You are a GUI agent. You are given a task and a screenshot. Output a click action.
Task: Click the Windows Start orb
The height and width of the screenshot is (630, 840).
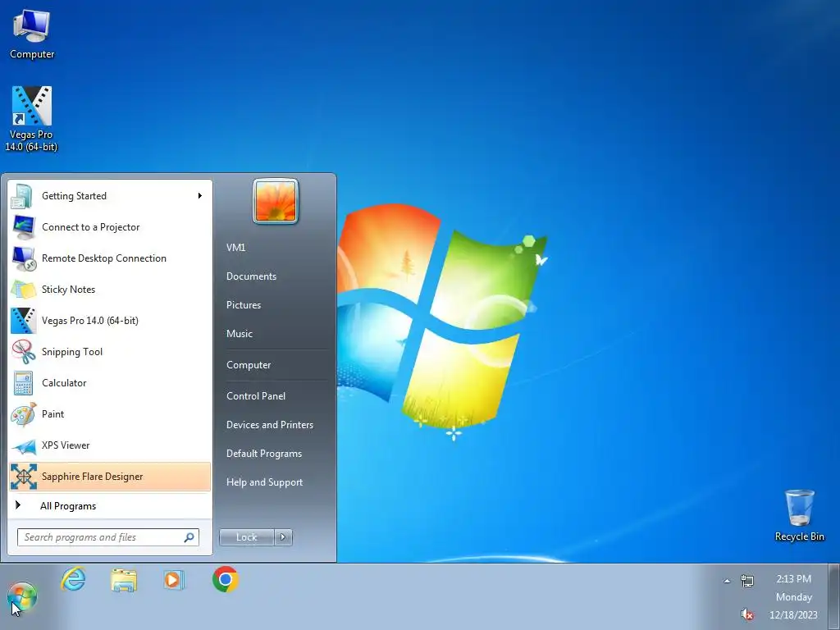click(22, 596)
